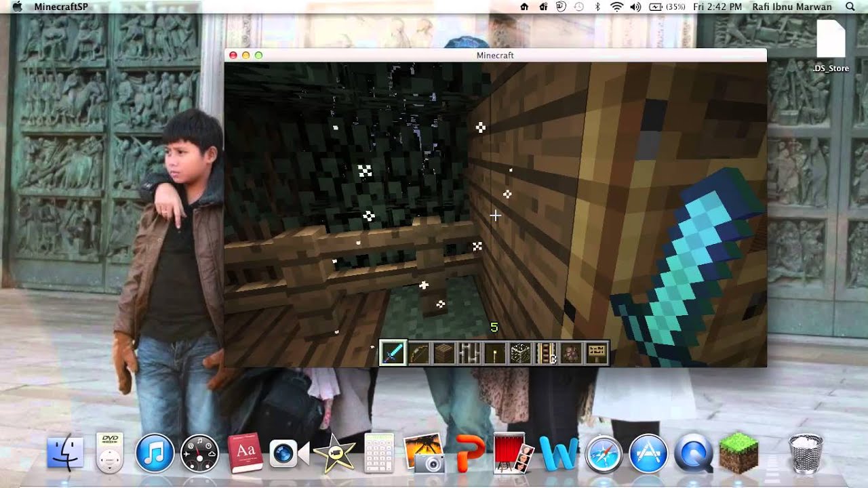Click the Minecraft window title bar
Image resolution: width=868 pixels, height=488 pixels.
(x=495, y=55)
